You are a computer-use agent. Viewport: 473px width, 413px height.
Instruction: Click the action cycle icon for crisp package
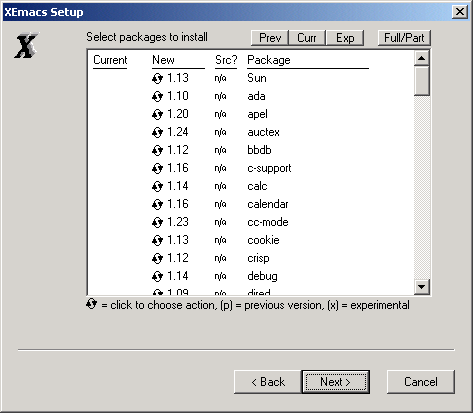(157, 259)
